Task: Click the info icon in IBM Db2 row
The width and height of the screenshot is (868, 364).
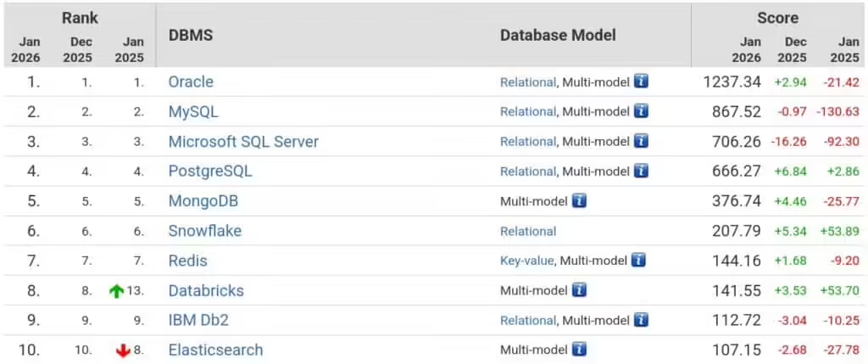Action: tap(641, 320)
